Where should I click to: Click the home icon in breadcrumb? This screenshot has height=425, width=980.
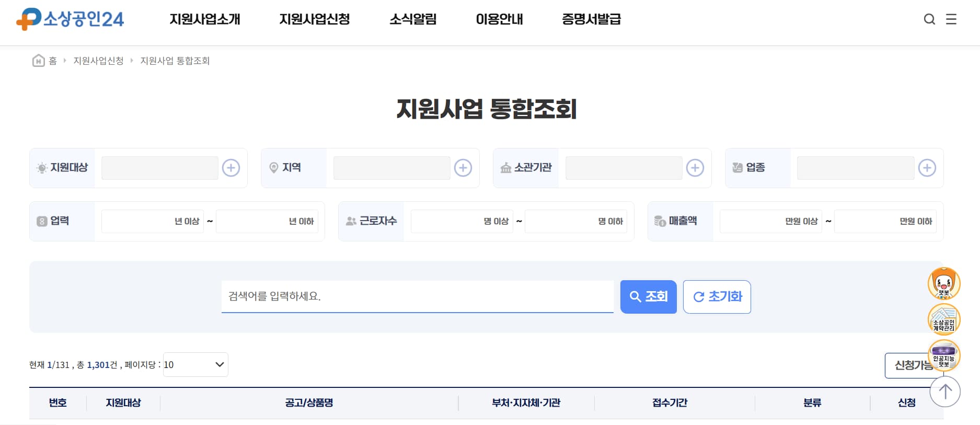[38, 61]
